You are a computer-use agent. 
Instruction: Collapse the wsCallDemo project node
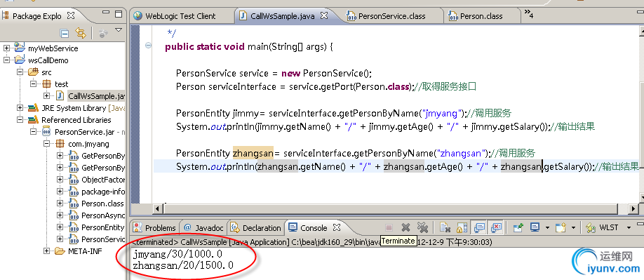6,60
